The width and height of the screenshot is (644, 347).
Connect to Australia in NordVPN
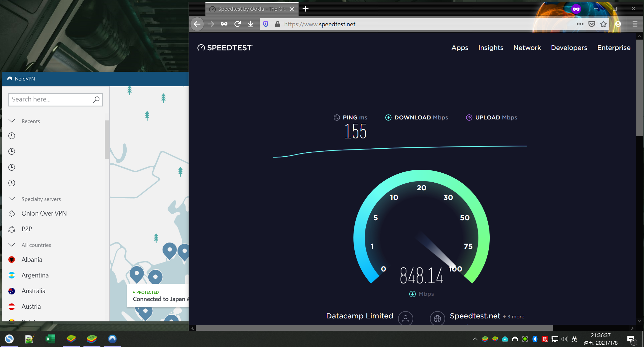33,291
